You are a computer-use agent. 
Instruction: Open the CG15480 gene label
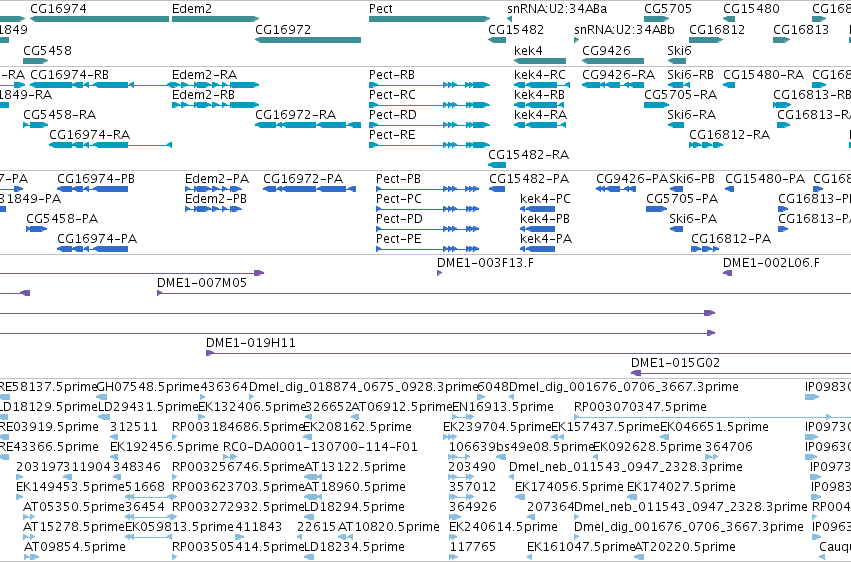click(751, 9)
